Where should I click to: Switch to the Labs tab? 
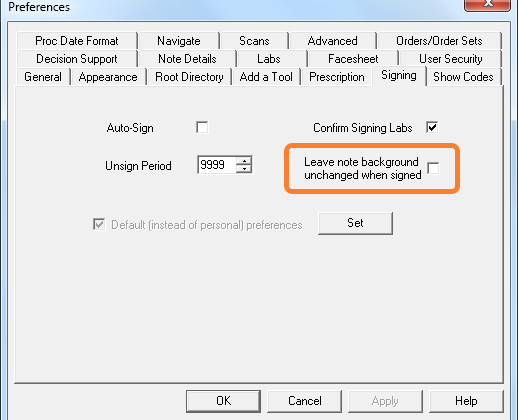tap(269, 59)
